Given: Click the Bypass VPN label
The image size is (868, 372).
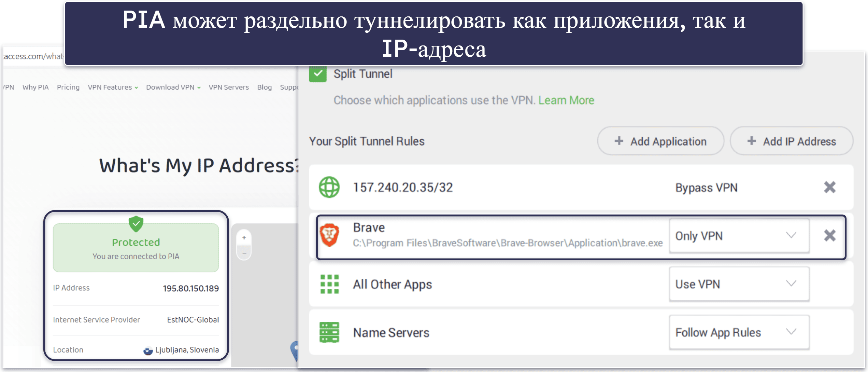Looking at the screenshot, I should click(707, 188).
